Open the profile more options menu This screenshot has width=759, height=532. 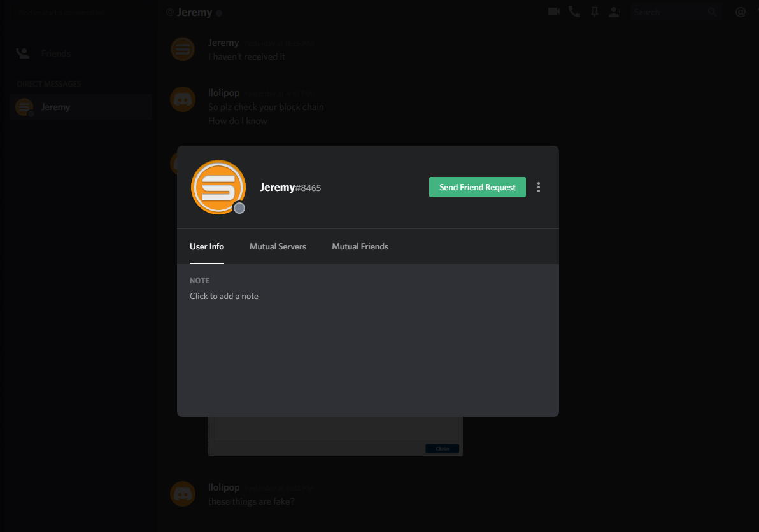click(x=539, y=187)
